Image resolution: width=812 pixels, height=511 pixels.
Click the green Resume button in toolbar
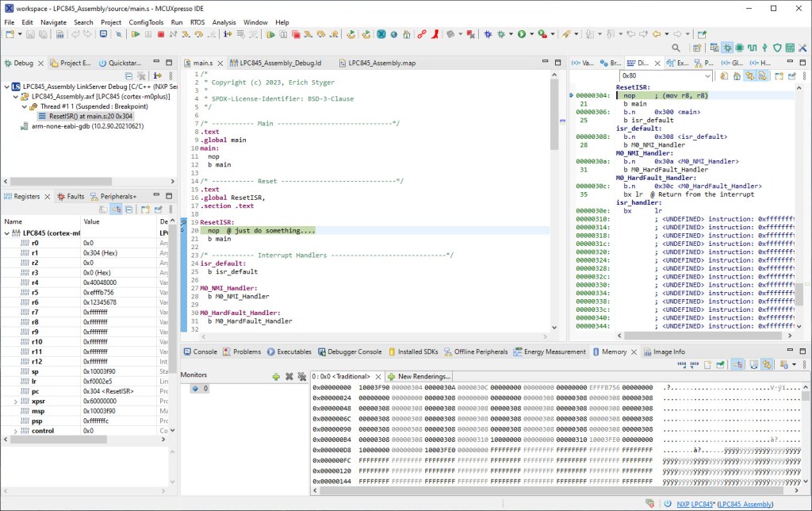click(x=136, y=35)
